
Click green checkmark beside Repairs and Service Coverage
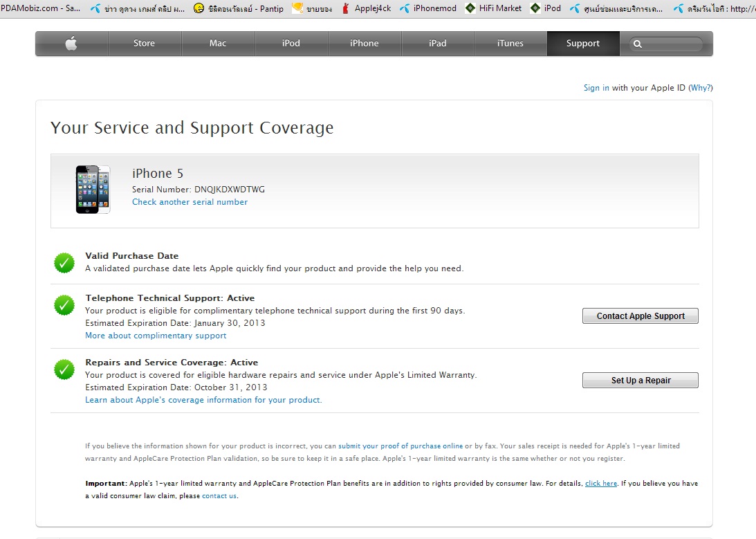coord(64,369)
